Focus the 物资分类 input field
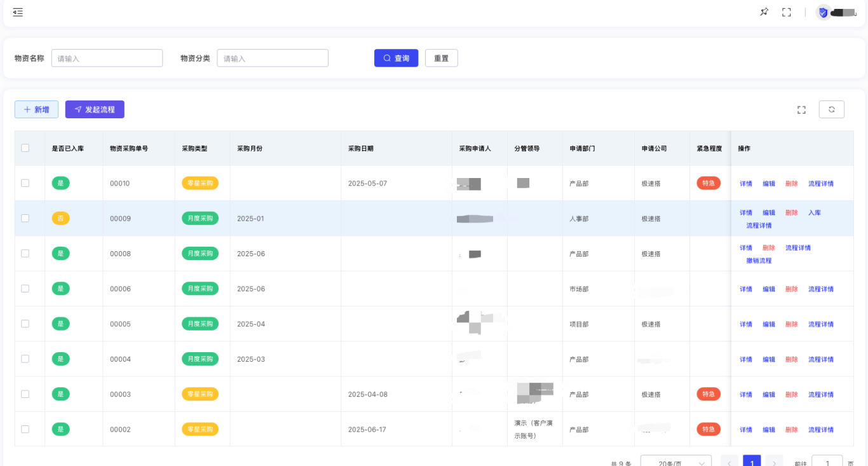The image size is (868, 466). click(x=273, y=58)
